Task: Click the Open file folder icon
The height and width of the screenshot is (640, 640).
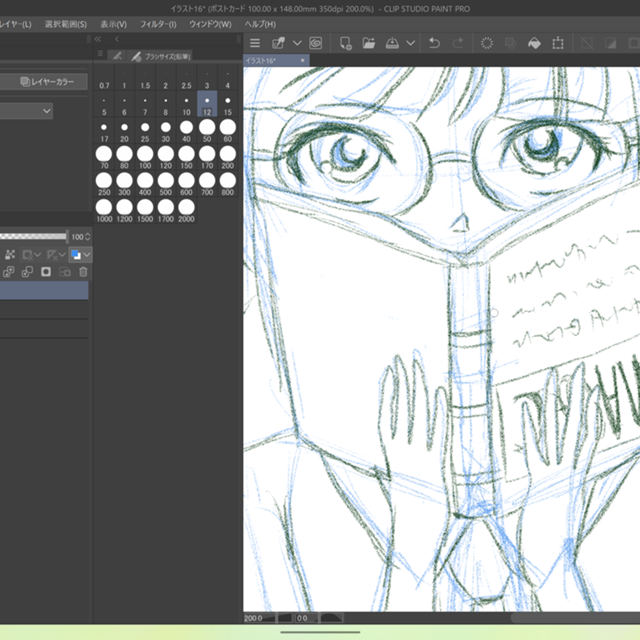Action: [369, 43]
